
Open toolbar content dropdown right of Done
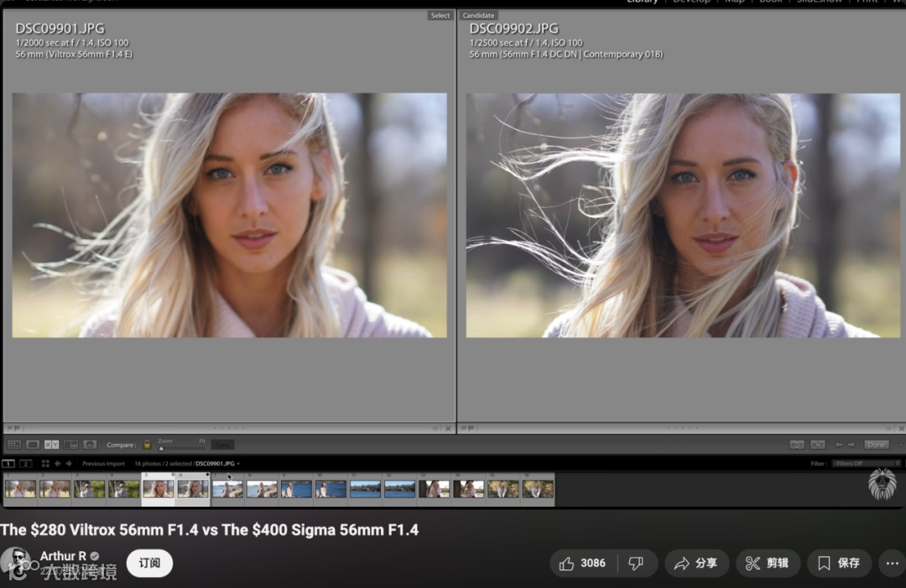901,445
